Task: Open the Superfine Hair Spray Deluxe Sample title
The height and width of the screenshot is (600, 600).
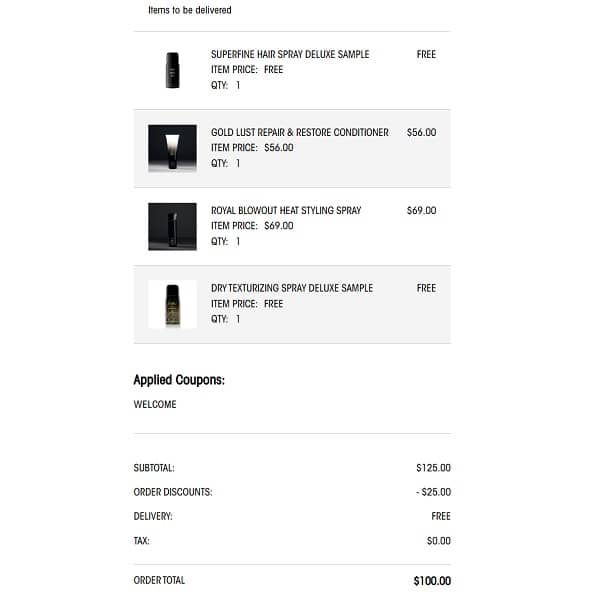Action: point(290,54)
